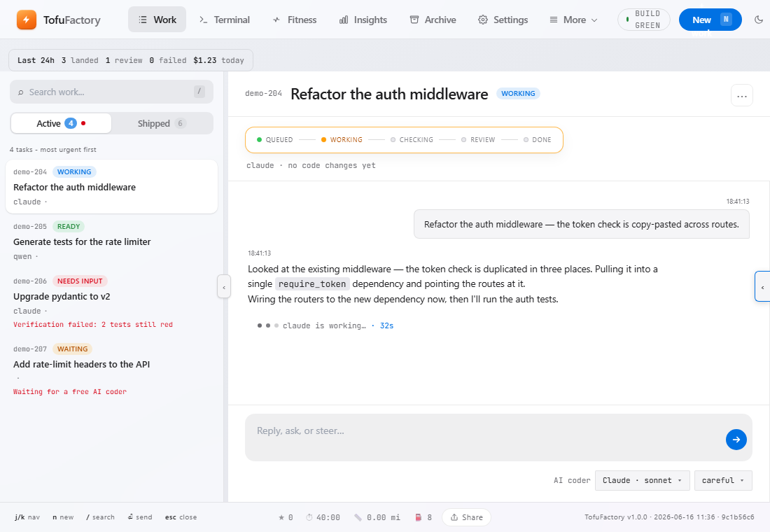770x532 pixels.
Task: Click the n new shortcut hint
Action: 63,517
